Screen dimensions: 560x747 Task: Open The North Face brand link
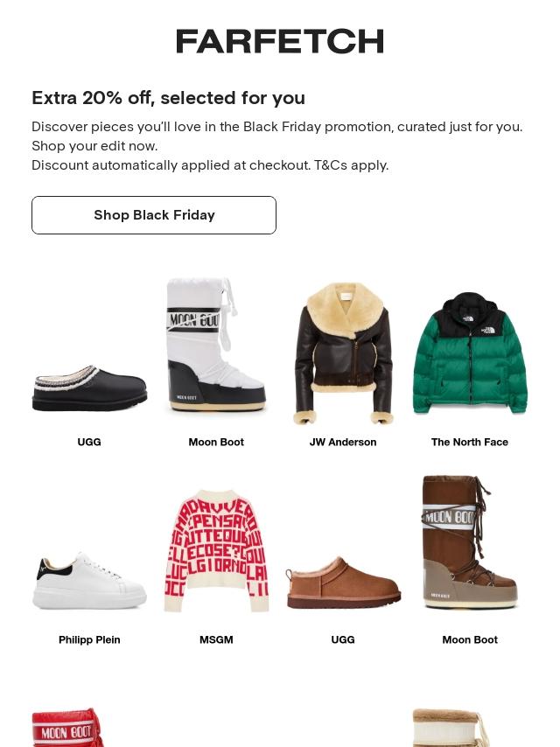(470, 442)
